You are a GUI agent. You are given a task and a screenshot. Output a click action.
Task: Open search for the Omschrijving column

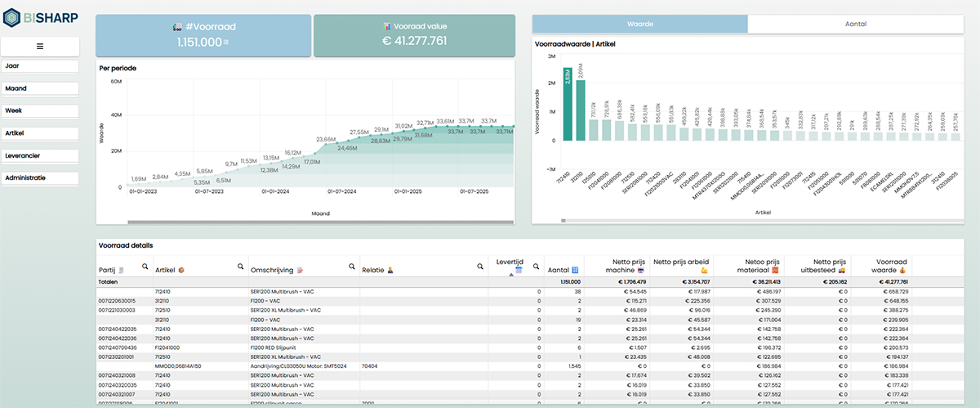point(351,267)
